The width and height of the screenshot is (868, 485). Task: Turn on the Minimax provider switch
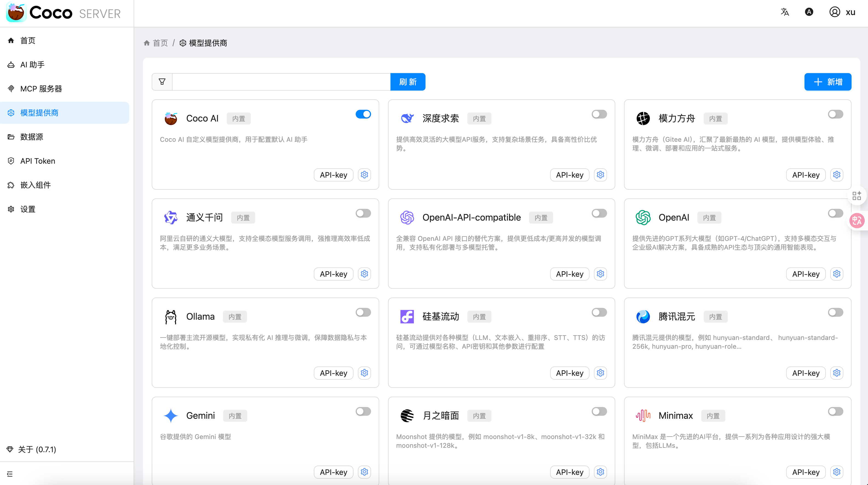pyautogui.click(x=835, y=411)
